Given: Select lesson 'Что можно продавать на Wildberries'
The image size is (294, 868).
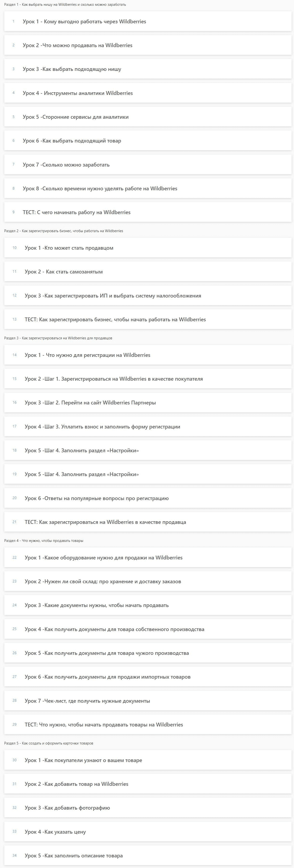Looking at the screenshot, I should pyautogui.click(x=78, y=45).
